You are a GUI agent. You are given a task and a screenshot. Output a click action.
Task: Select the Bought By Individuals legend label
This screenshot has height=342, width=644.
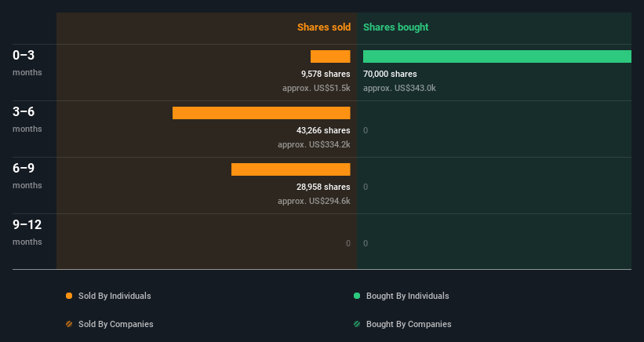[407, 296]
